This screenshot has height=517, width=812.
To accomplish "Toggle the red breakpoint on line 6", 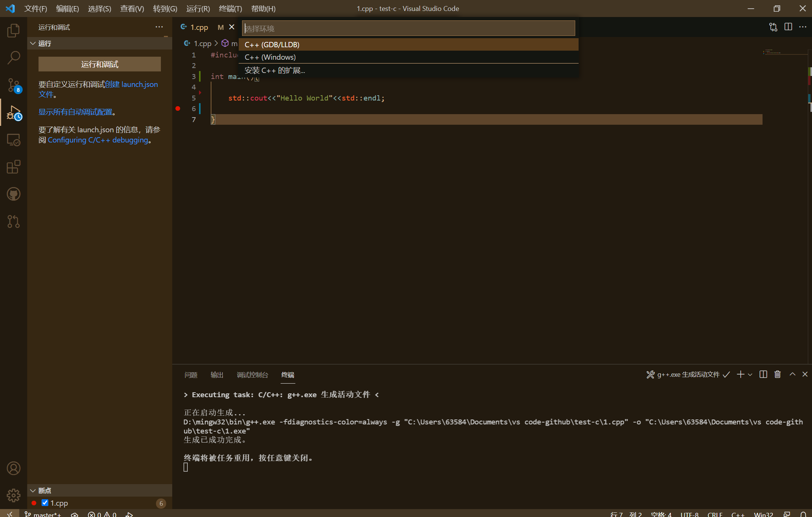I will click(x=178, y=108).
